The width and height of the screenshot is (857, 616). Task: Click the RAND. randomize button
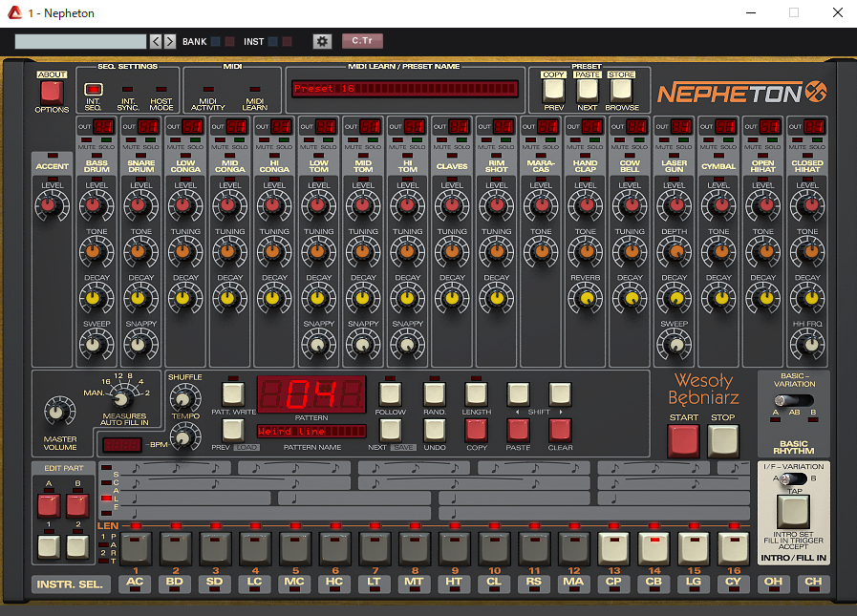(x=435, y=393)
